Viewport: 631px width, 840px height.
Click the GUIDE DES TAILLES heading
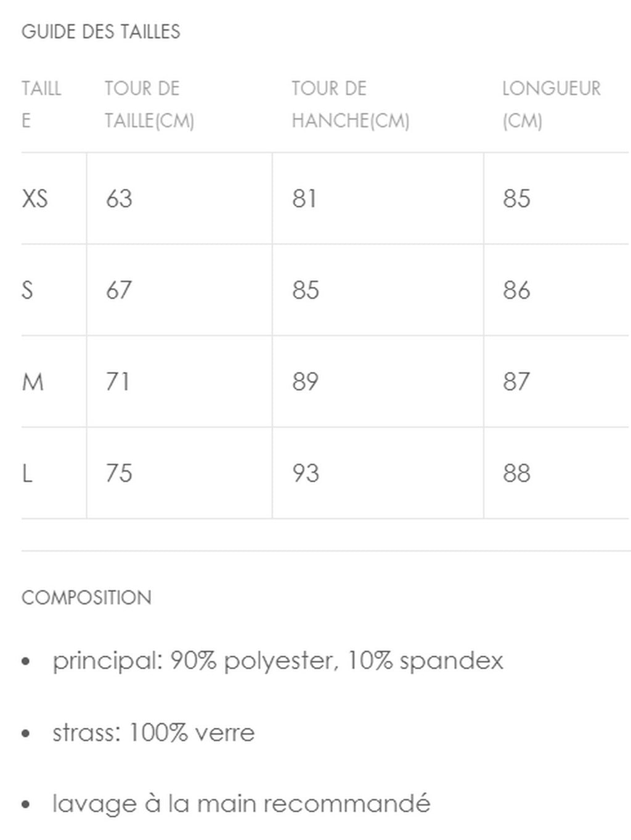click(x=101, y=31)
